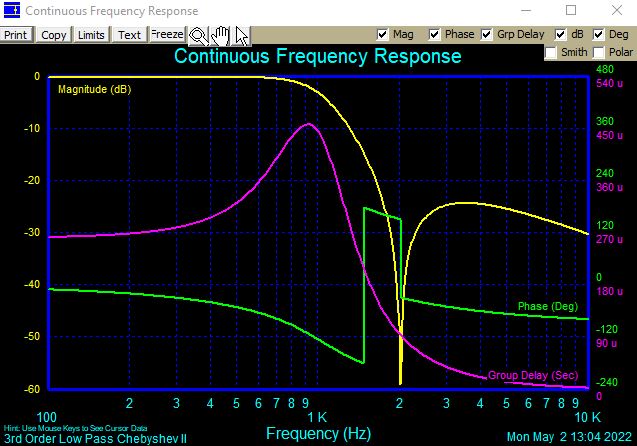Click the Continuous Frequency Response plot title
637x446 pixels.
click(x=318, y=56)
